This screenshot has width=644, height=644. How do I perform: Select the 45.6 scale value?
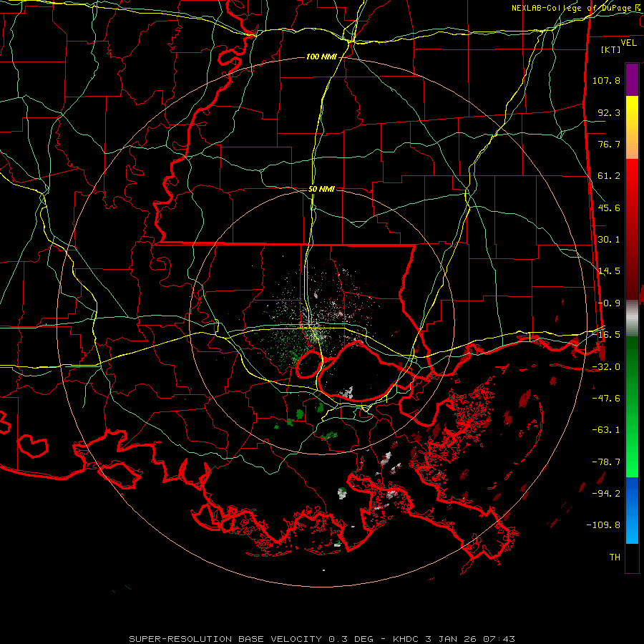click(609, 208)
